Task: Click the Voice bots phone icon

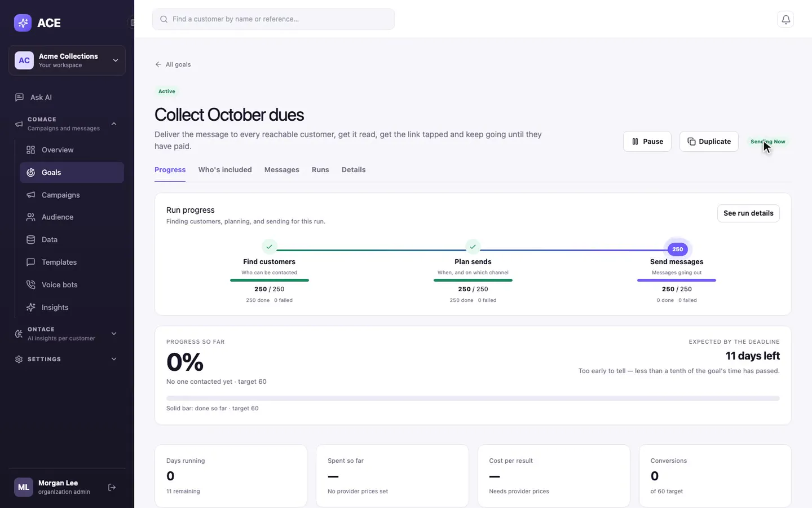Action: tap(30, 284)
